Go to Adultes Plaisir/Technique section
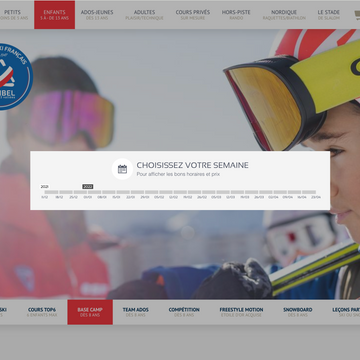The image size is (360, 360). [x=144, y=15]
